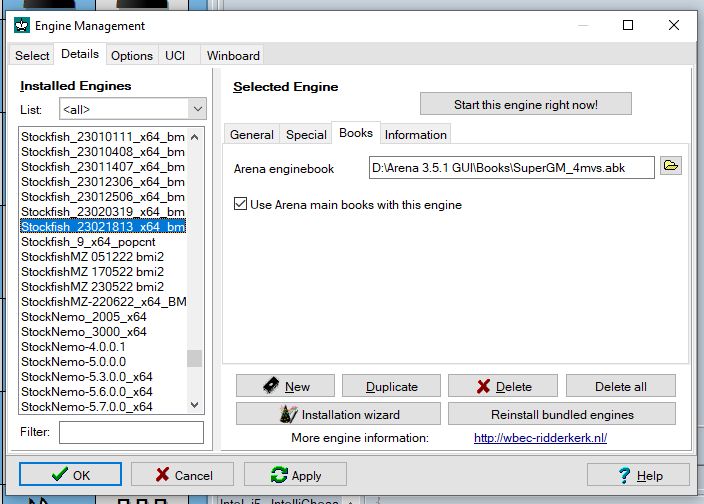The image size is (704, 504).
Task: Switch to the Details tab
Action: click(80, 54)
